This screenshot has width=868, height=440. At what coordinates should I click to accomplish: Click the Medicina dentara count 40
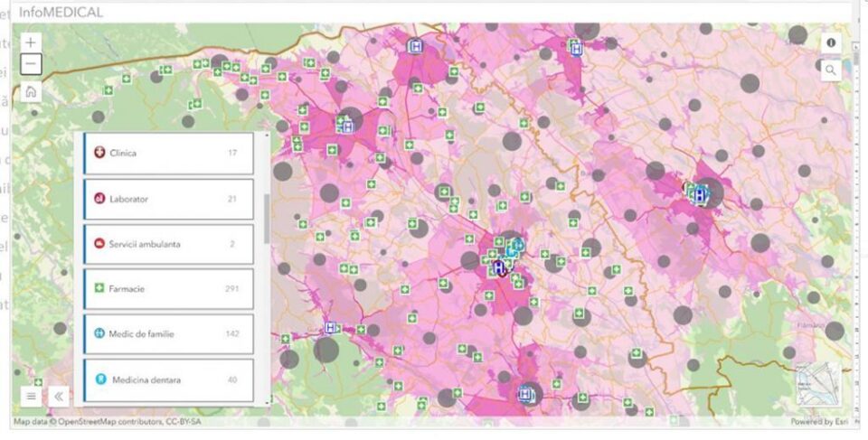point(232,379)
